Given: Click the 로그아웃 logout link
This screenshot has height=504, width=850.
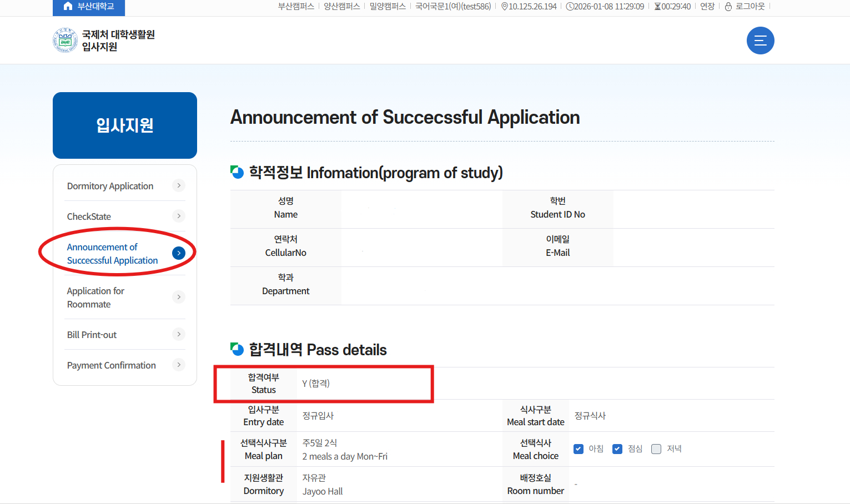Looking at the screenshot, I should pyautogui.click(x=750, y=7).
